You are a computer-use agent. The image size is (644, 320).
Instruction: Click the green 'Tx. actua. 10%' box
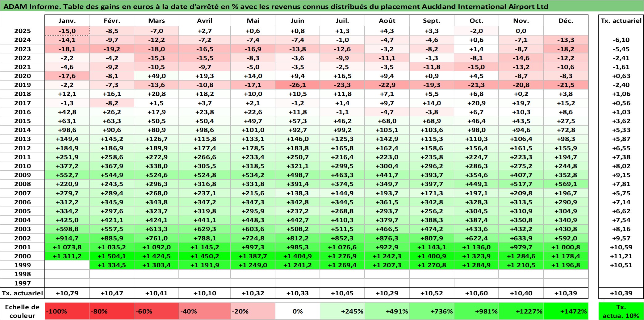pyautogui.click(x=621, y=311)
